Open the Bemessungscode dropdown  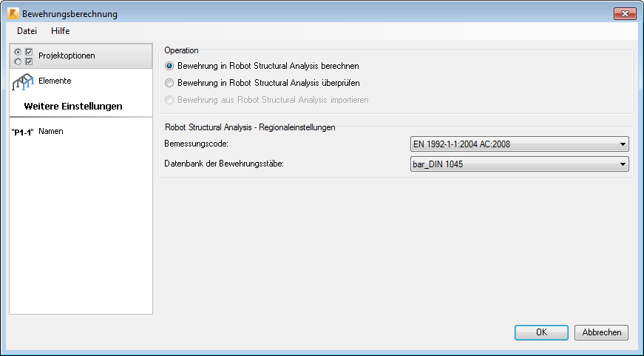[x=520, y=144]
